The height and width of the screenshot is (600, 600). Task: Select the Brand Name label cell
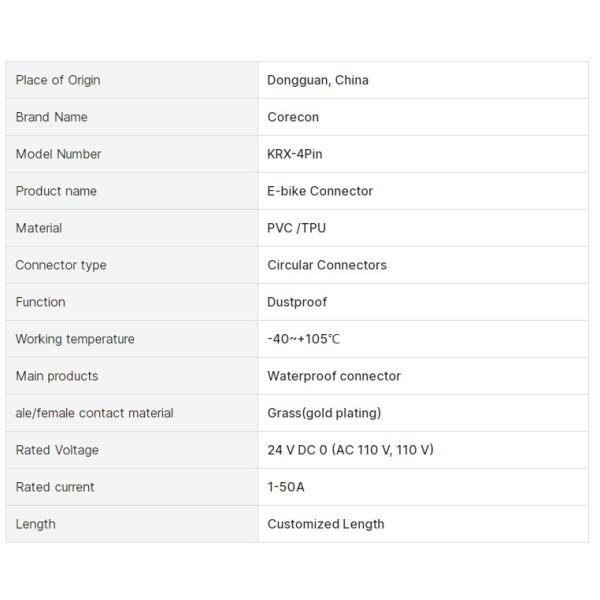pos(132,117)
